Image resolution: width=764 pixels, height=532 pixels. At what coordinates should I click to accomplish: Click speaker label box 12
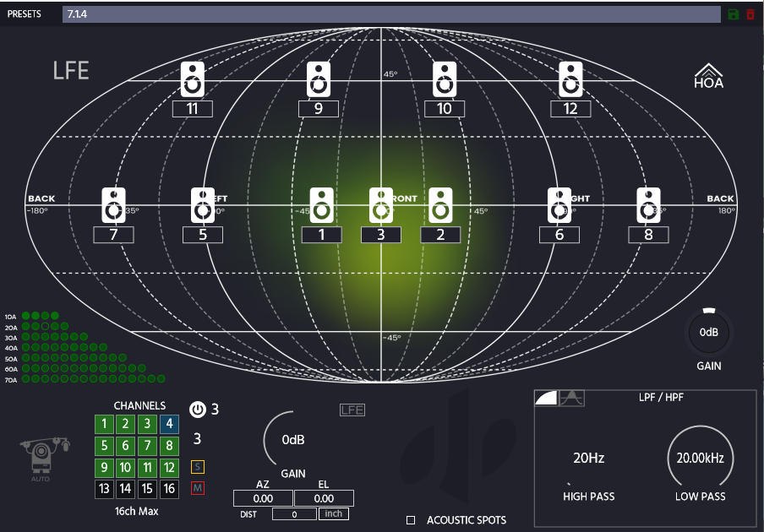click(570, 109)
